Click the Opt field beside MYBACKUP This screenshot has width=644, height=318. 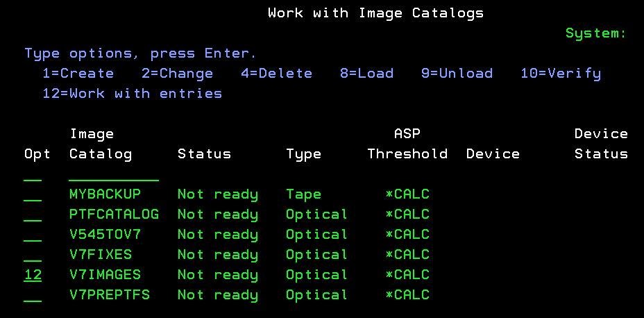coord(33,194)
